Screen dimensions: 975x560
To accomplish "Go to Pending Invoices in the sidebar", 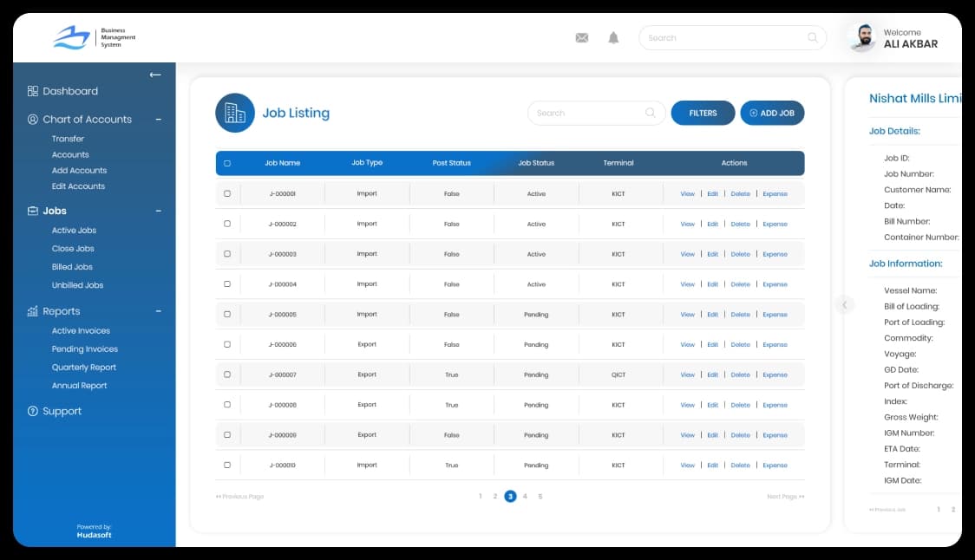I will (x=84, y=349).
